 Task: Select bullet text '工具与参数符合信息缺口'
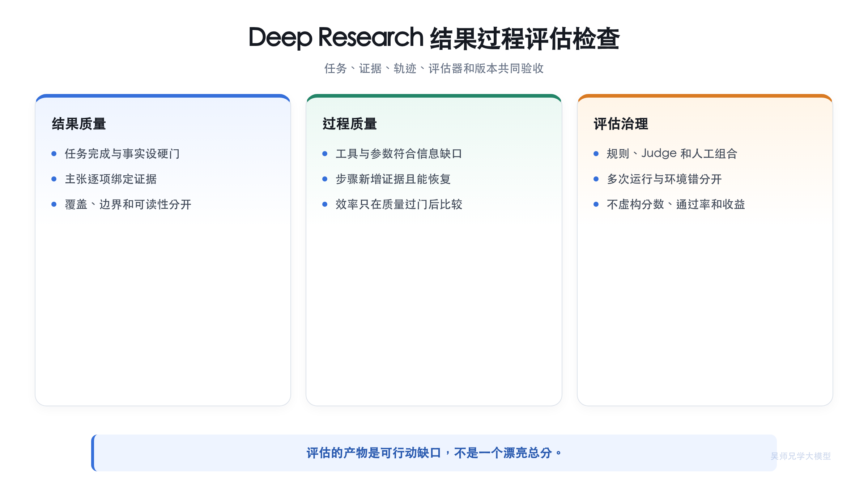click(x=399, y=154)
